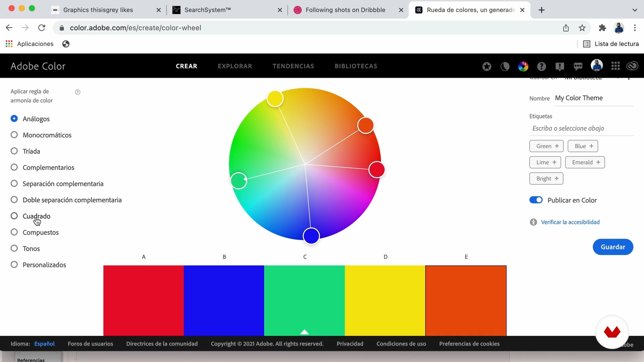Screen dimensions: 644x362
Task: Reload the page
Action: [42, 28]
